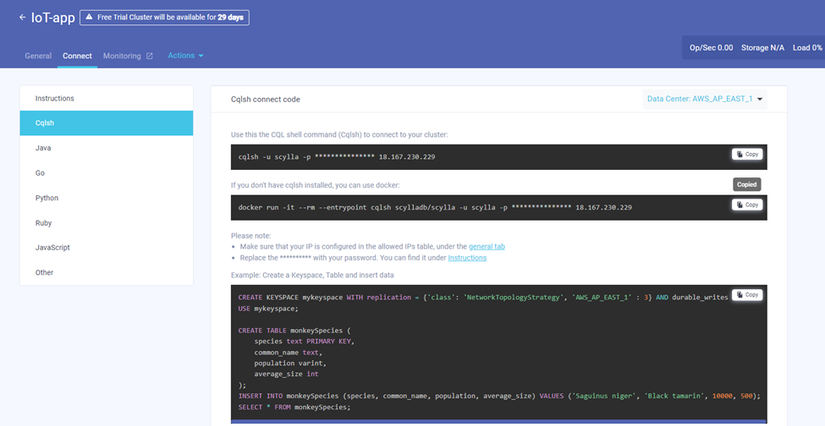Viewport: 825px width, 426px height.
Task: Click the external link icon next to Monitoring
Action: coord(150,56)
